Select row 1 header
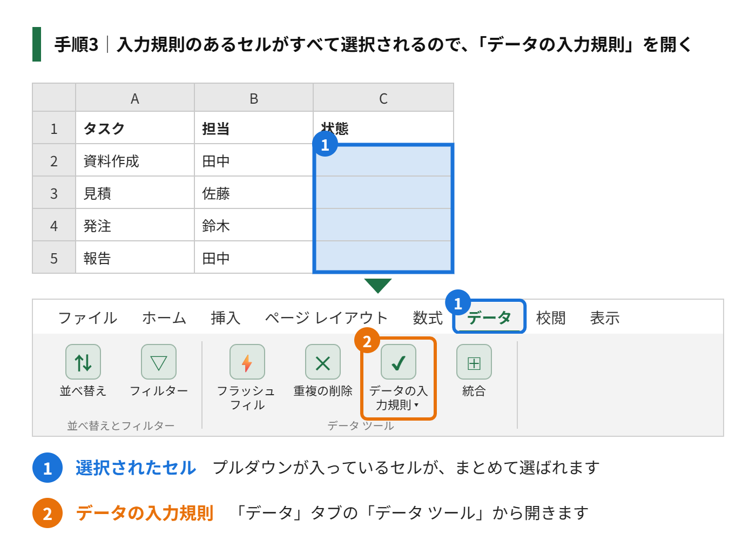756x554 pixels. click(x=54, y=128)
